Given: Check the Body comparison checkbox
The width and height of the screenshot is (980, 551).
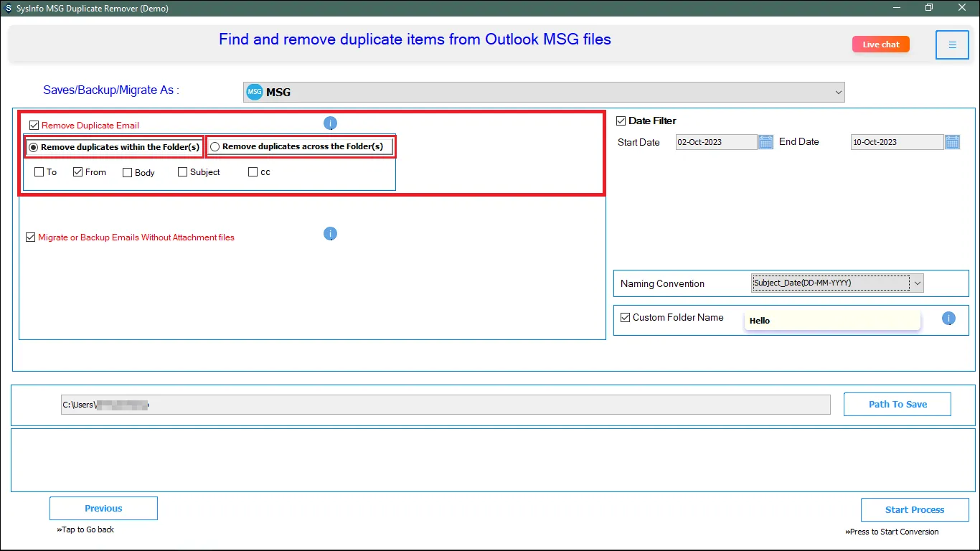Looking at the screenshot, I should (127, 173).
